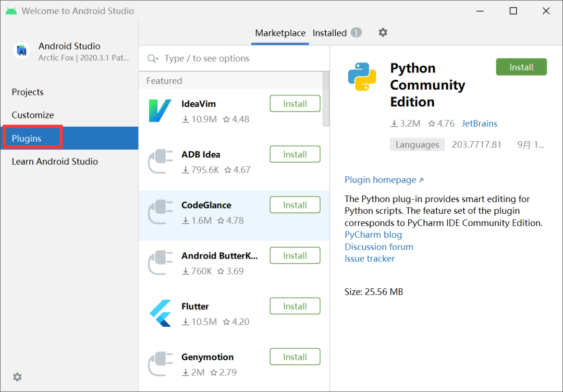This screenshot has height=392, width=563.
Task: Install Python Community Edition with green button
Action: [x=521, y=67]
